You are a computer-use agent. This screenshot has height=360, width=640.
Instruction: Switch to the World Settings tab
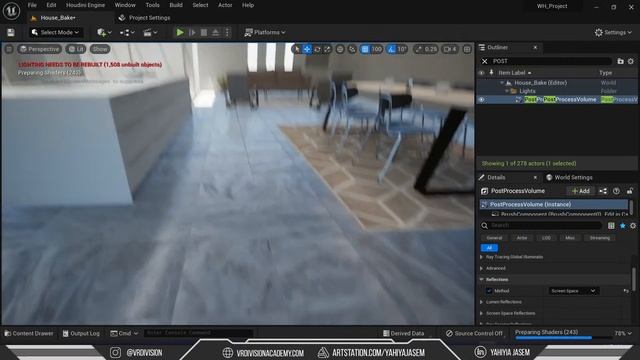coord(570,177)
